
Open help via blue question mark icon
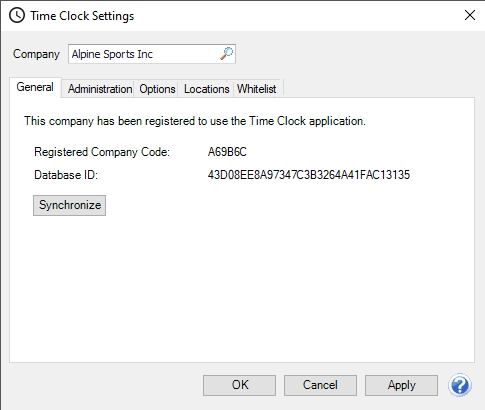(460, 385)
